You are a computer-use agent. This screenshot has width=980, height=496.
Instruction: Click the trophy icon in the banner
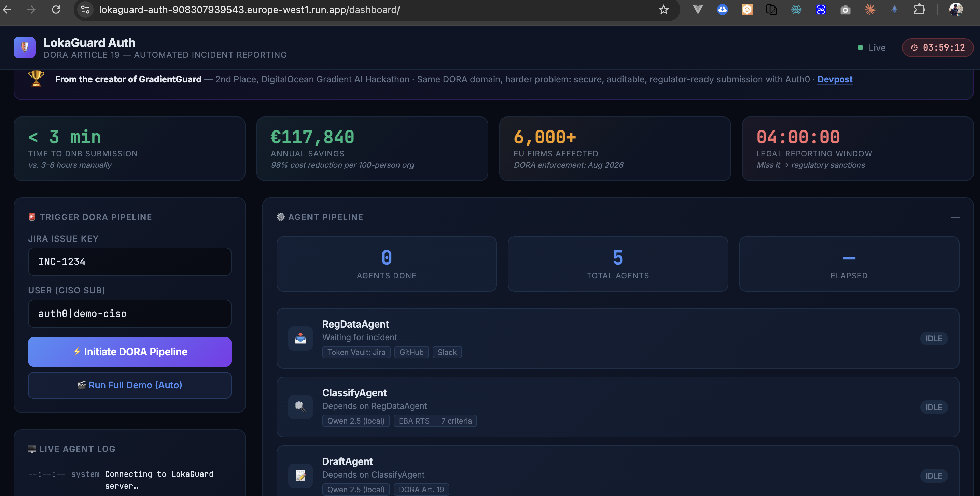tap(36, 79)
